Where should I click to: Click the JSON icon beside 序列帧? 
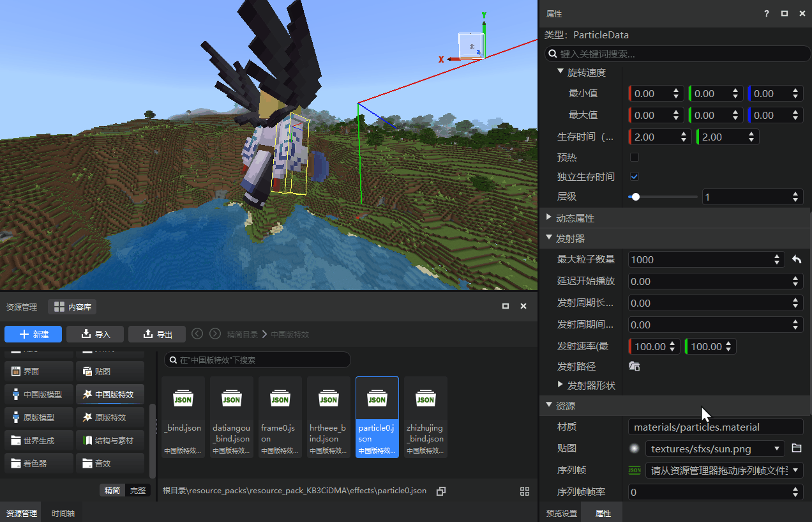tap(635, 470)
